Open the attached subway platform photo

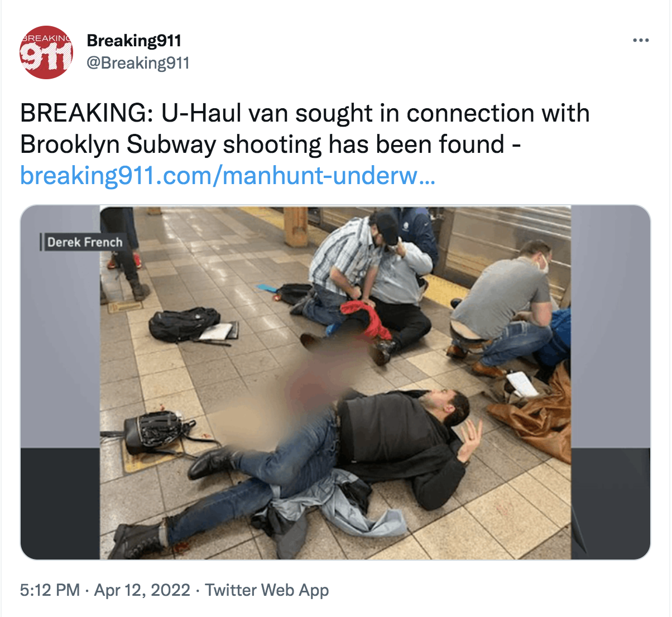pos(335,382)
